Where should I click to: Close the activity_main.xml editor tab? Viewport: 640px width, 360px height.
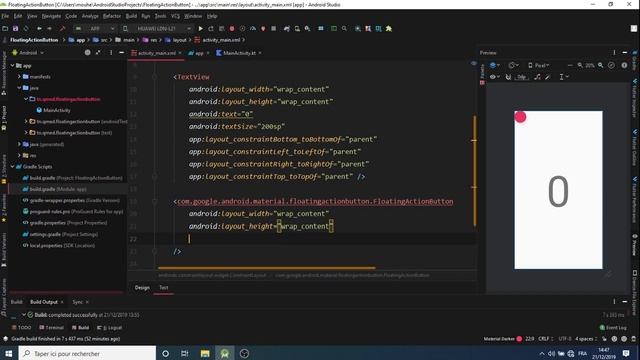180,53
